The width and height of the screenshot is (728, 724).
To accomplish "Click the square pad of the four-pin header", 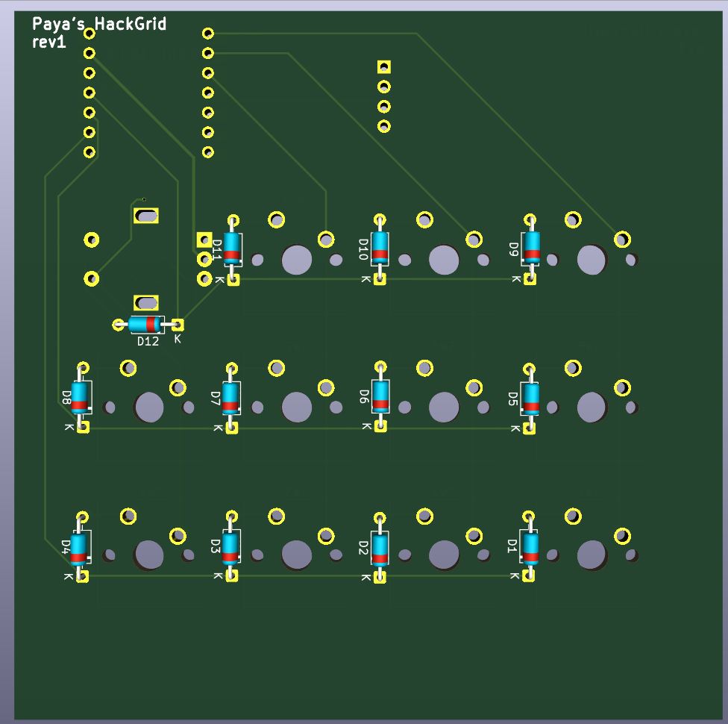I will [x=384, y=67].
